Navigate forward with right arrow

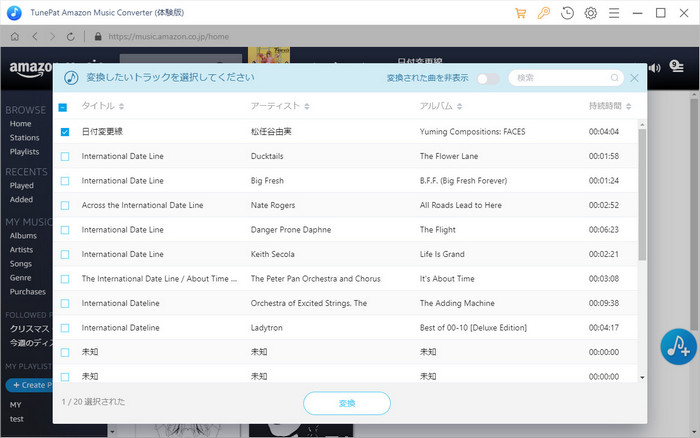(53, 37)
